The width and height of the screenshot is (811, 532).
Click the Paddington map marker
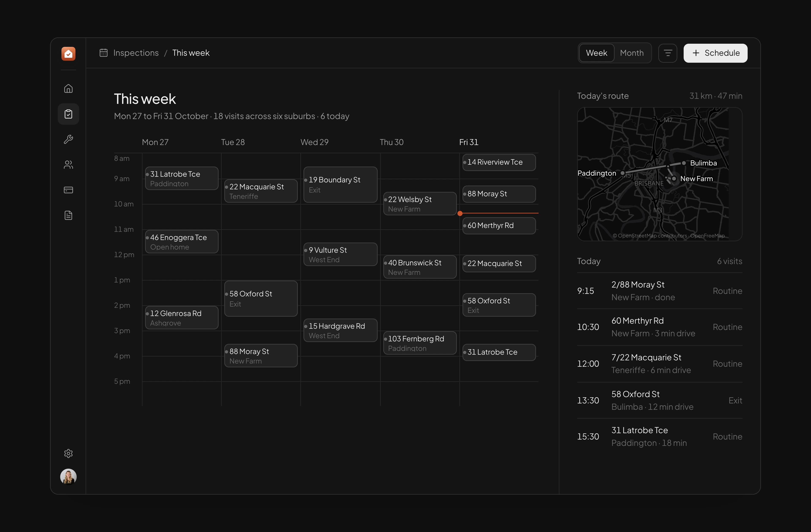coord(623,173)
